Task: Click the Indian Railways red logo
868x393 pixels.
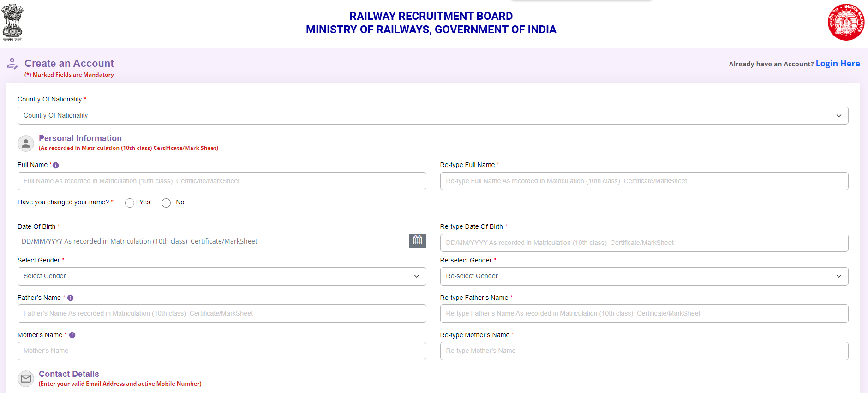Action: [845, 22]
